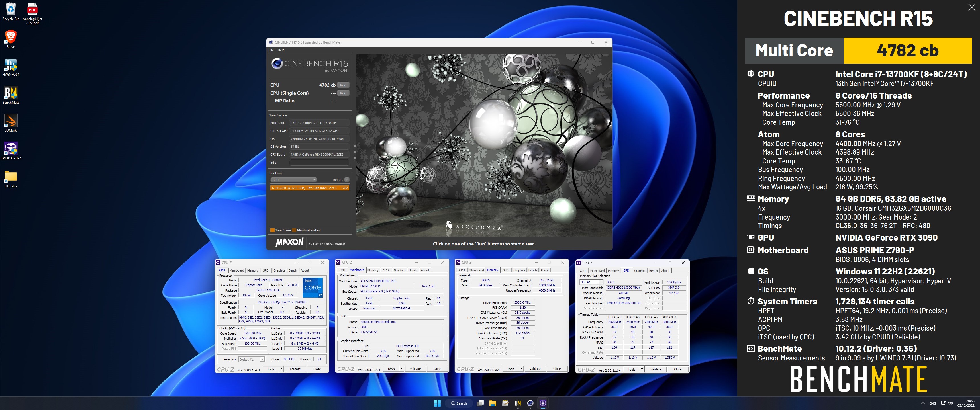Click Tools button in SPD CPU-Z window

click(631, 369)
